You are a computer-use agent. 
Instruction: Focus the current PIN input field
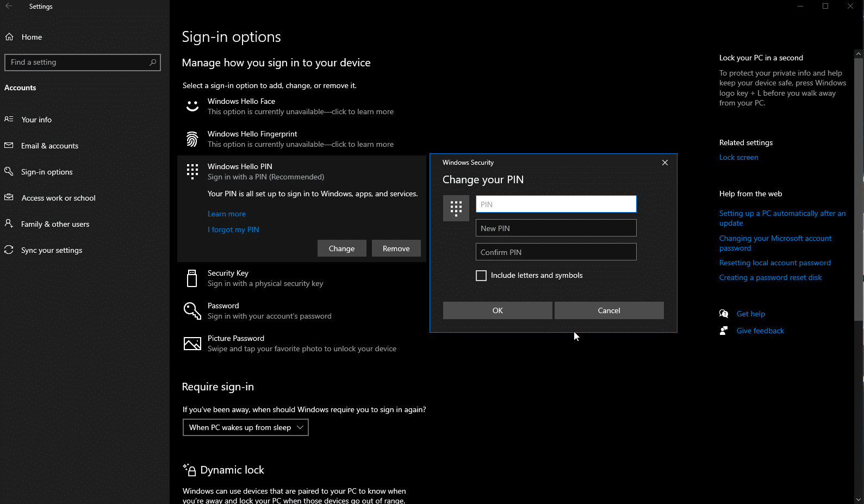coord(556,204)
